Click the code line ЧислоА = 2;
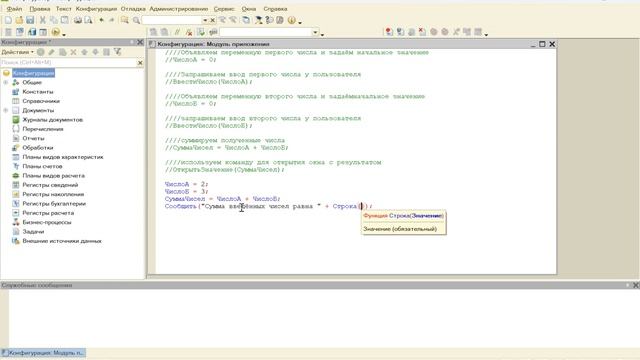 coord(187,184)
